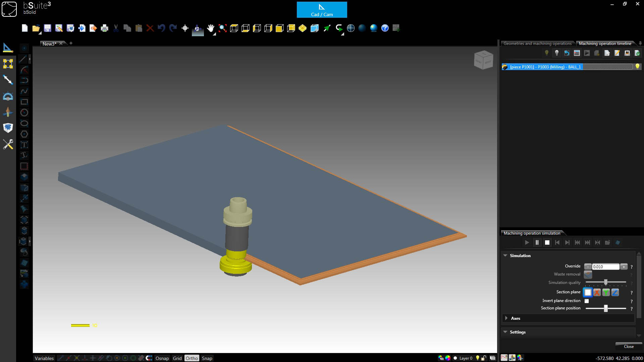Select the Text tool
This screenshot has width=644, height=362.
(24, 145)
